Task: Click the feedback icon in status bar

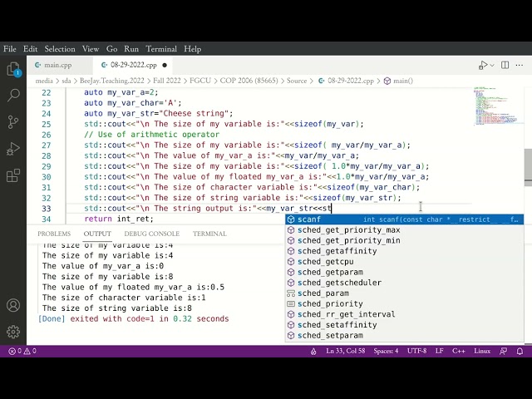Action: 504,352
